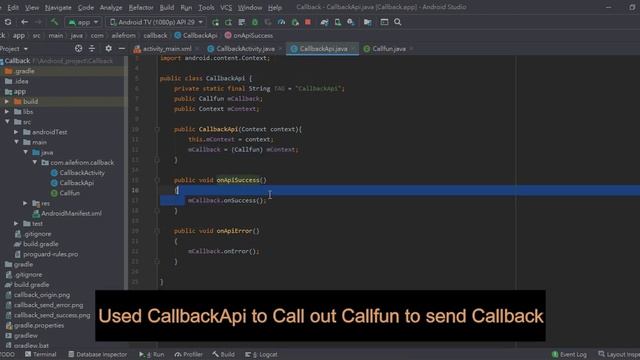Select proguard-rules.pro file
The image size is (640, 360).
(46, 254)
